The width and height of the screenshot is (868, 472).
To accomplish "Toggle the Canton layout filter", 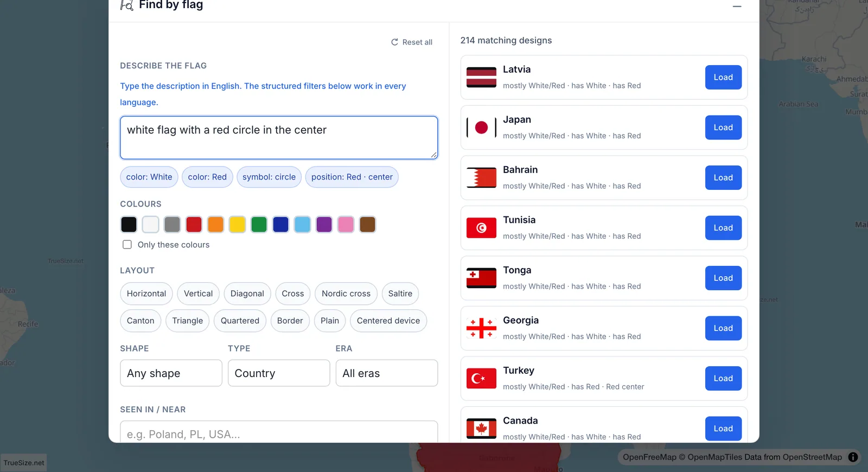I will pyautogui.click(x=141, y=321).
